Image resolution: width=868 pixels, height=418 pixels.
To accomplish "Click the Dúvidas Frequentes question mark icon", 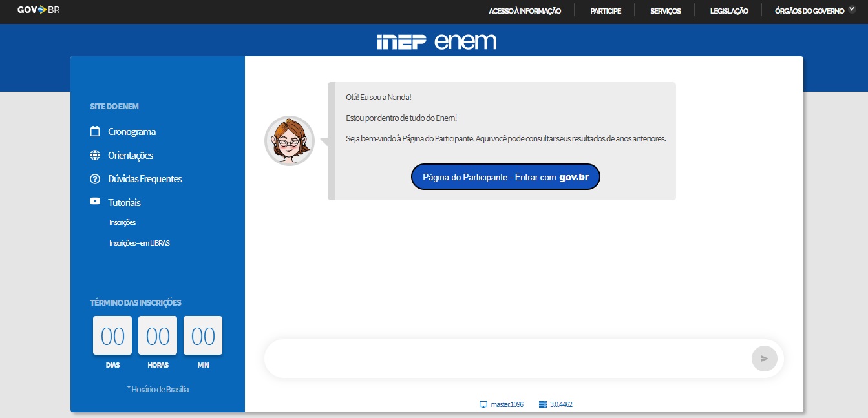I will click(x=95, y=179).
